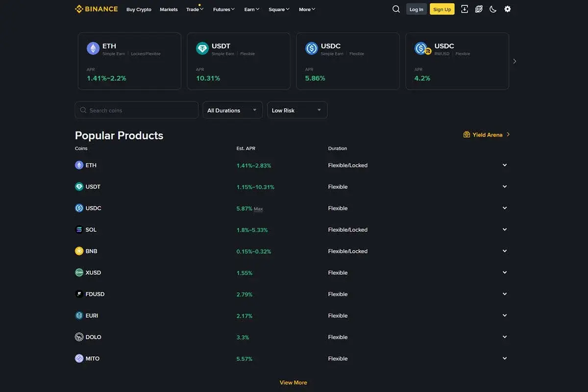Expand the BNB row chevron
Image resolution: width=588 pixels, height=392 pixels.
[x=505, y=251]
